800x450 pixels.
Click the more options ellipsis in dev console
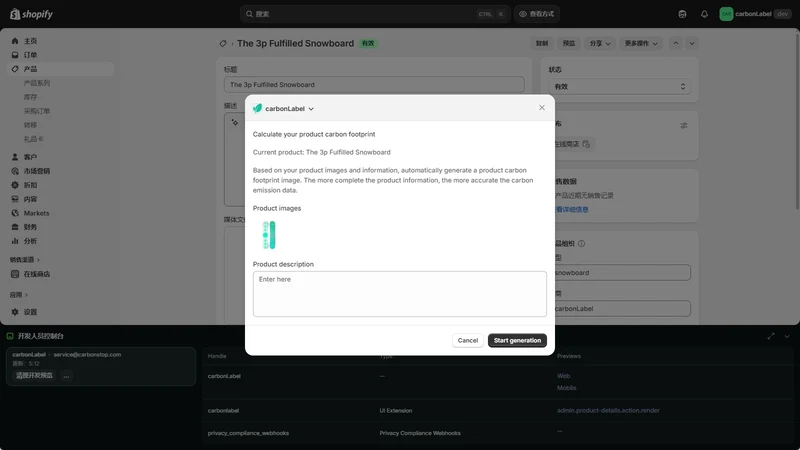pyautogui.click(x=66, y=376)
